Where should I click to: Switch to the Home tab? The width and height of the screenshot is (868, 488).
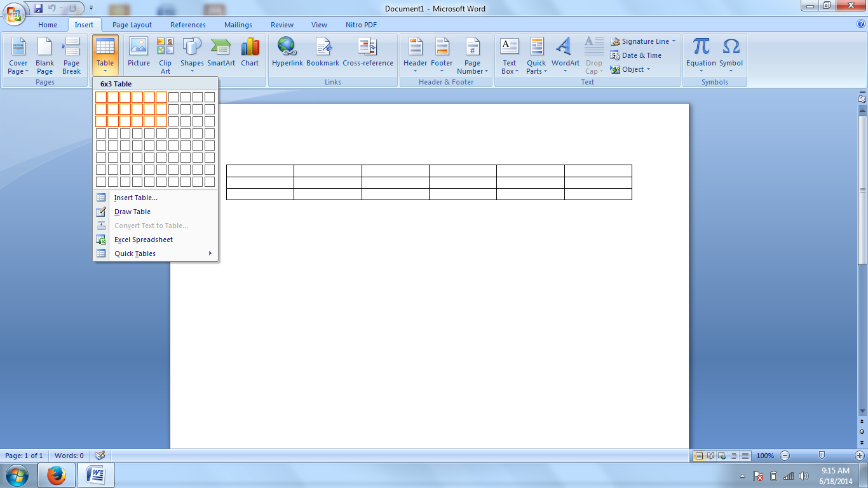coord(48,25)
